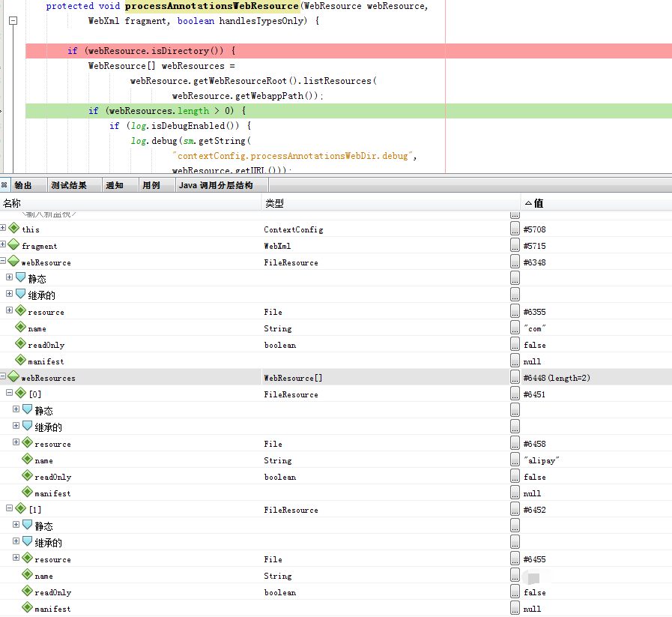Select value #6451 of element [0]

click(534, 394)
